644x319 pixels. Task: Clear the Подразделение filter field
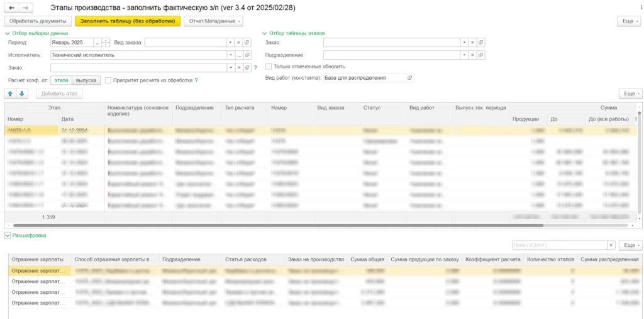tap(472, 55)
